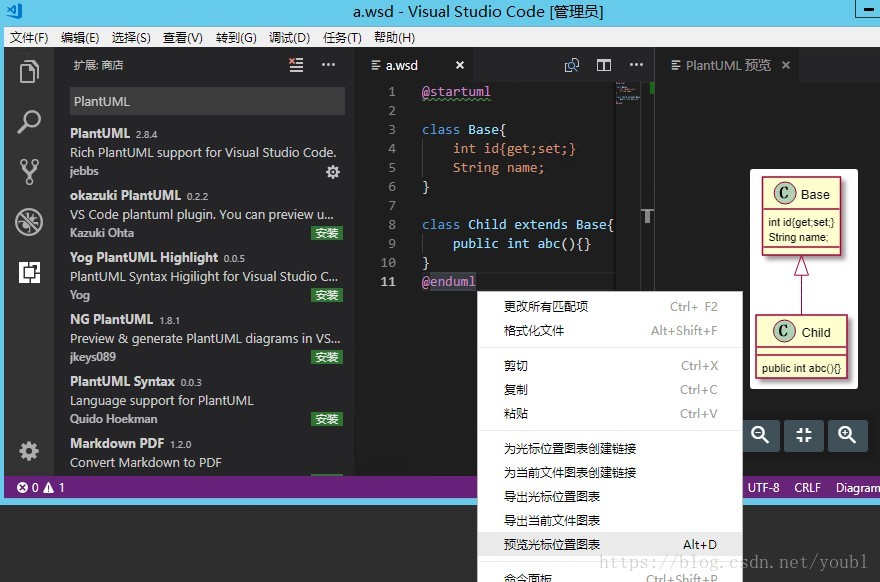The height and width of the screenshot is (582, 880).
Task: Click the PlantUML extension search box
Action: coord(207,102)
